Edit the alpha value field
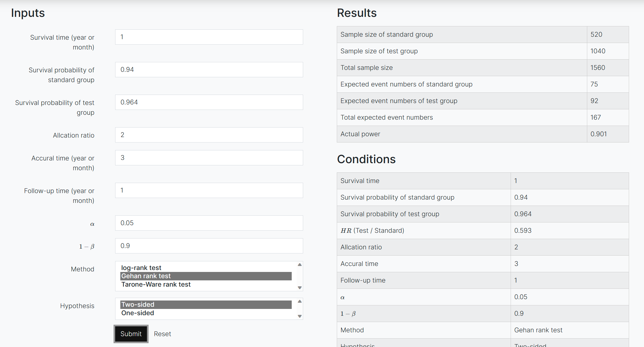 point(209,223)
